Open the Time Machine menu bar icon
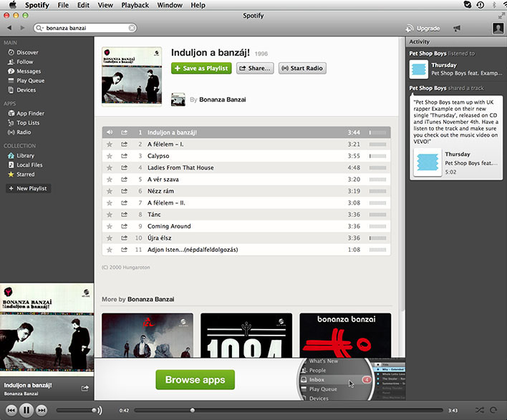 pyautogui.click(x=481, y=5)
